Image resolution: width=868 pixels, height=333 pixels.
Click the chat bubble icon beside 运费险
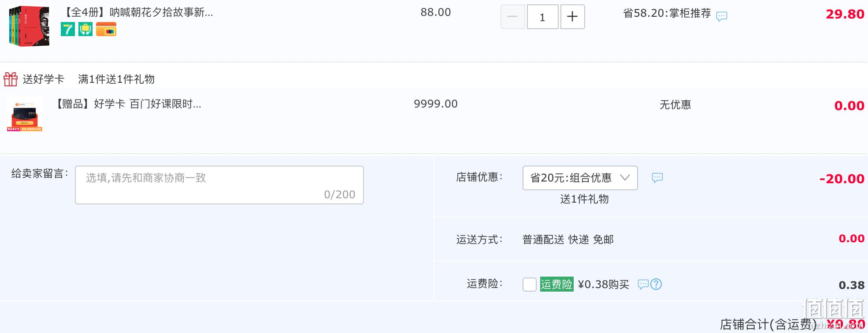[643, 285]
